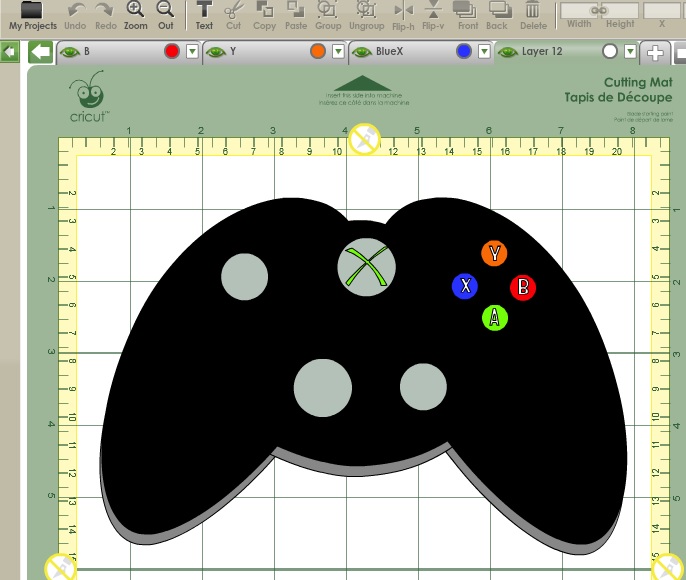Click the Copy icon

coord(264,16)
